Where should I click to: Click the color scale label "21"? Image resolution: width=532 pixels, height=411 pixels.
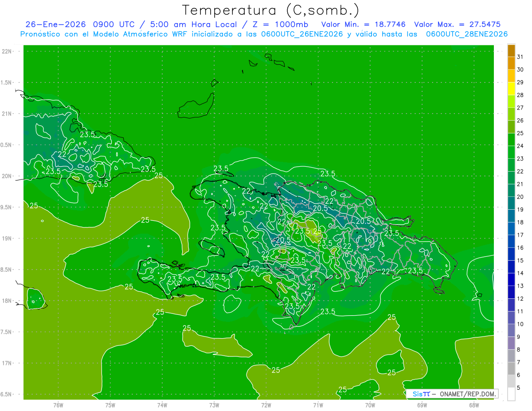[x=520, y=184]
